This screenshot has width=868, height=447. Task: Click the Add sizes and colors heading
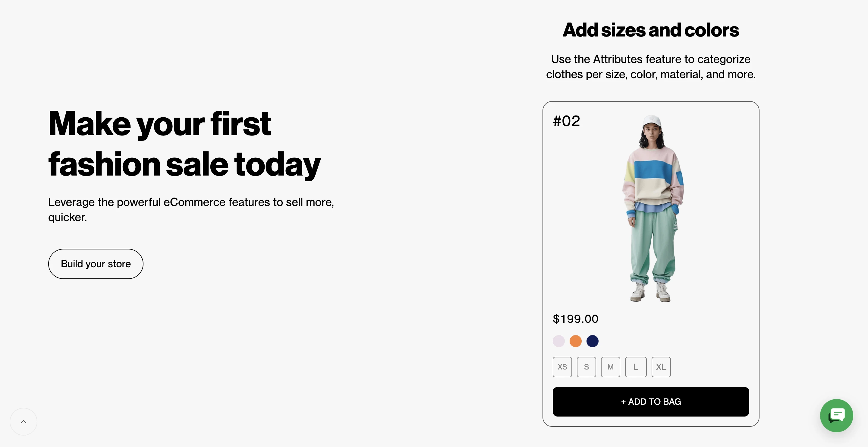(651, 30)
